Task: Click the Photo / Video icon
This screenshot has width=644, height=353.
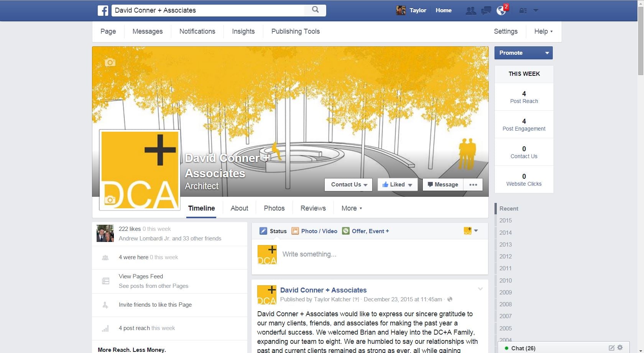Action: click(295, 231)
